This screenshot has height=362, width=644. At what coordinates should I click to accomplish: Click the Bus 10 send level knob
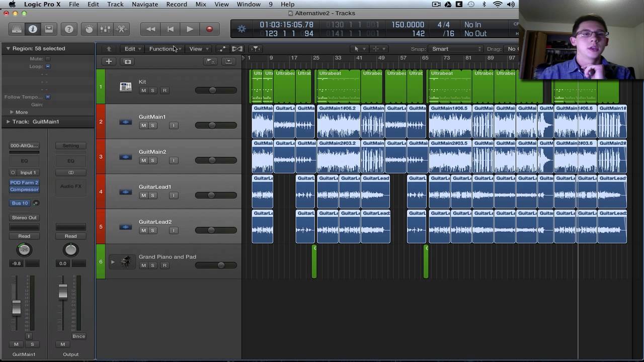pyautogui.click(x=36, y=203)
